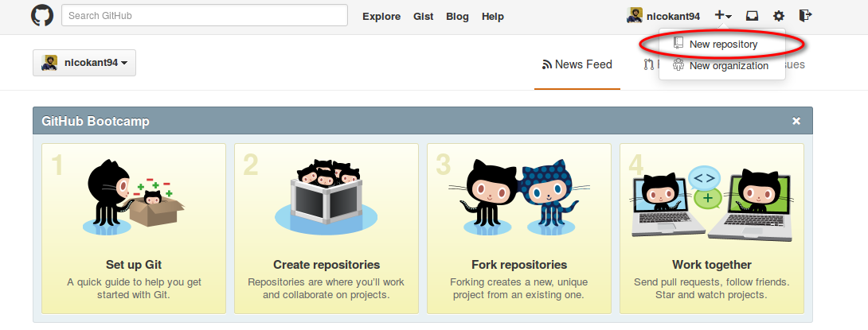
Task: Click the text 'A quick guide to help you get'
Action: (134, 282)
